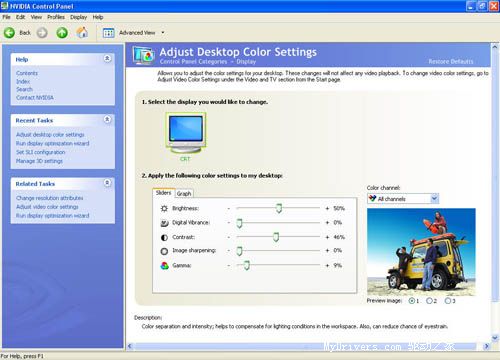Open the Edit menu
Image resolution: width=500 pixels, height=360 pixels.
point(20,17)
